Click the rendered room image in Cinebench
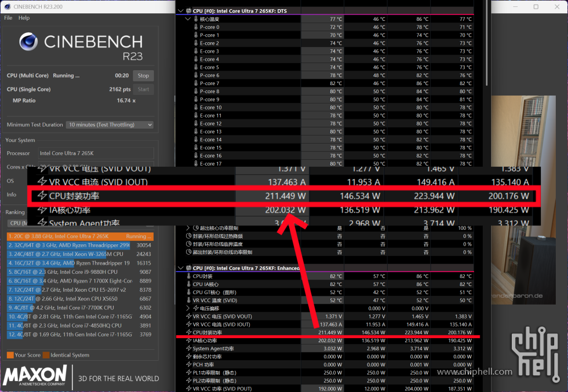568x392 pixels. [x=523, y=200]
